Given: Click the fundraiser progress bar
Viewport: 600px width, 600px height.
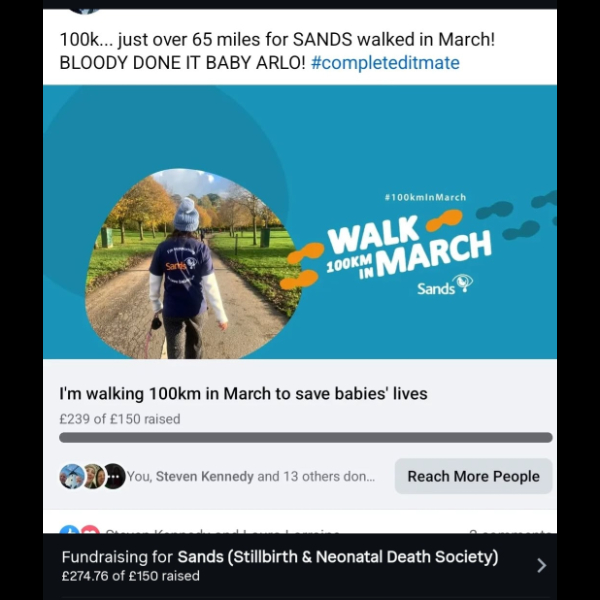Looking at the screenshot, I should [x=305, y=437].
